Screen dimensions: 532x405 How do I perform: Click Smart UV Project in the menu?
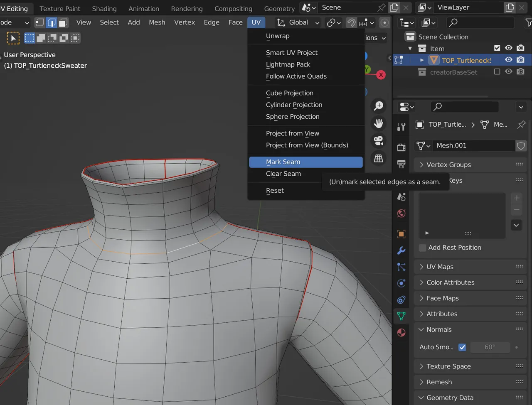tap(291, 52)
